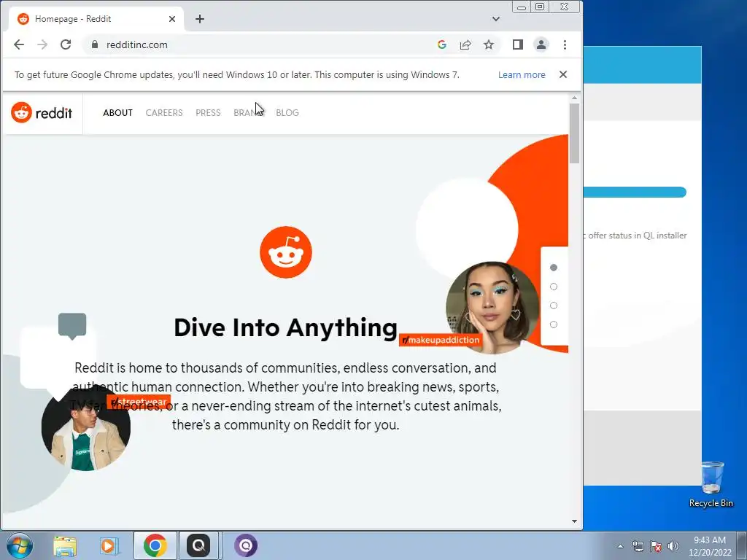Click the Google icon in the address bar
747x560 pixels.
pyautogui.click(x=441, y=44)
